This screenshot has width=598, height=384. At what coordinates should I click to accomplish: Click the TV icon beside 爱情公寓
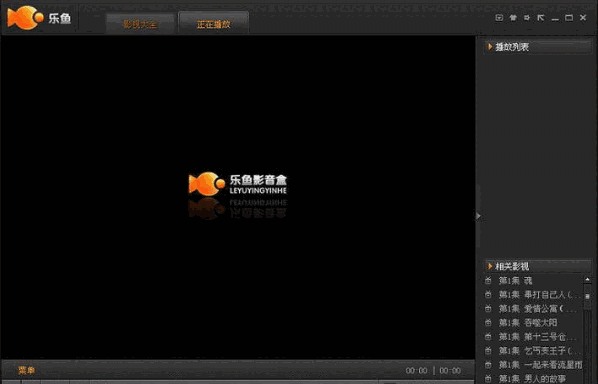pyautogui.click(x=488, y=308)
